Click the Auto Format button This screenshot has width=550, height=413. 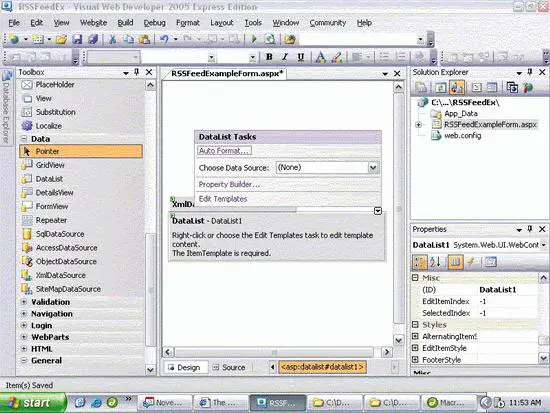pos(224,151)
